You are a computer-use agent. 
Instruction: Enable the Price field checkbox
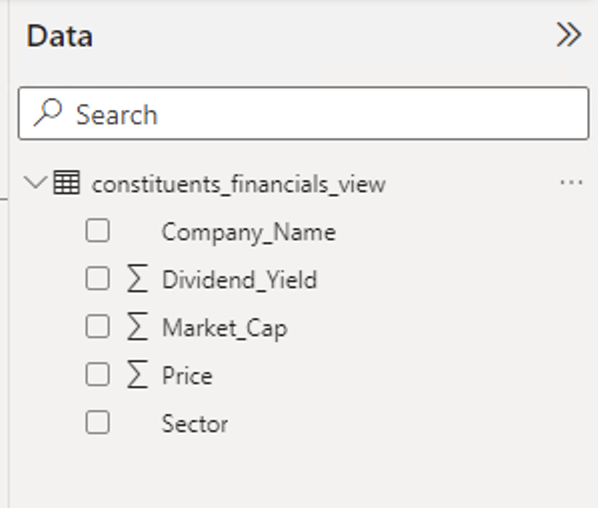(98, 375)
